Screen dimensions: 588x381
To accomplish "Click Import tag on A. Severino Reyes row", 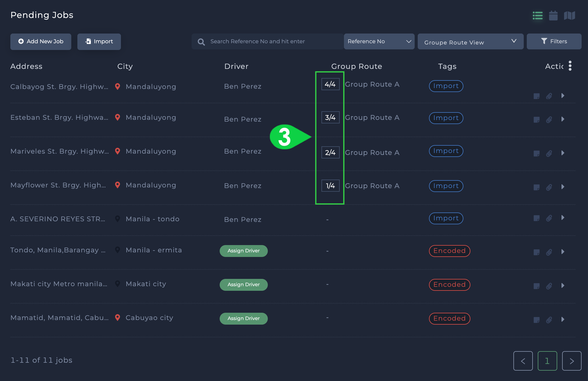I will [x=446, y=218].
